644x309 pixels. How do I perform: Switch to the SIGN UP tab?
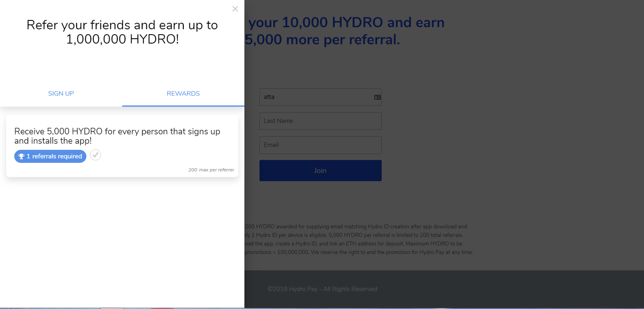[x=61, y=94]
